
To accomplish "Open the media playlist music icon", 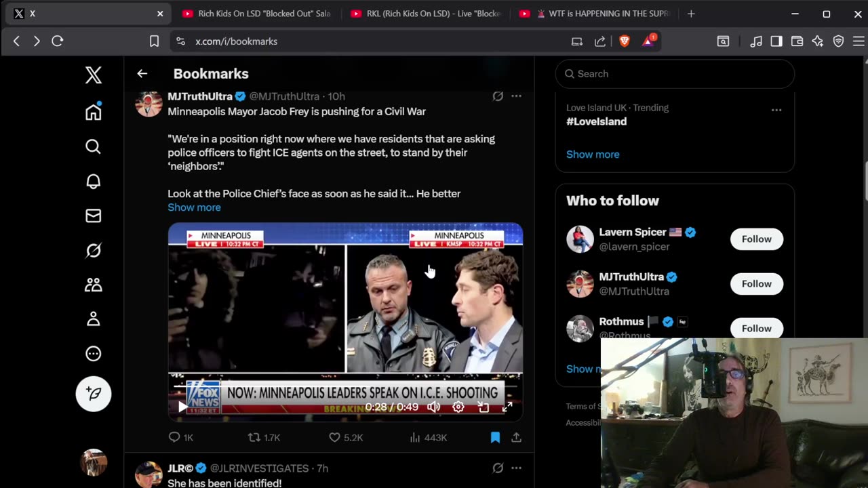I will pos(756,41).
